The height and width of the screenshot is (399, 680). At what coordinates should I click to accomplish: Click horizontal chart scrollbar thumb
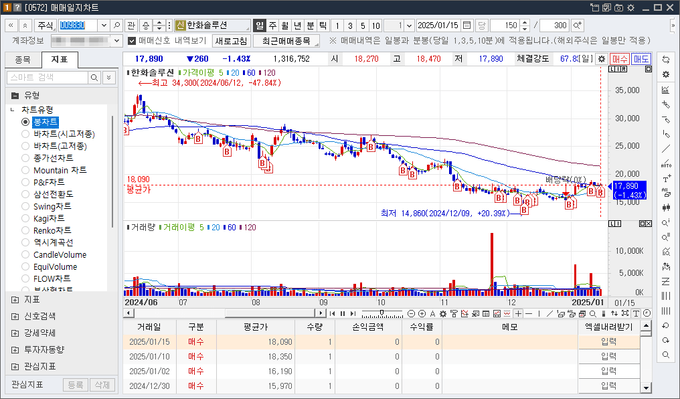(x=270, y=313)
